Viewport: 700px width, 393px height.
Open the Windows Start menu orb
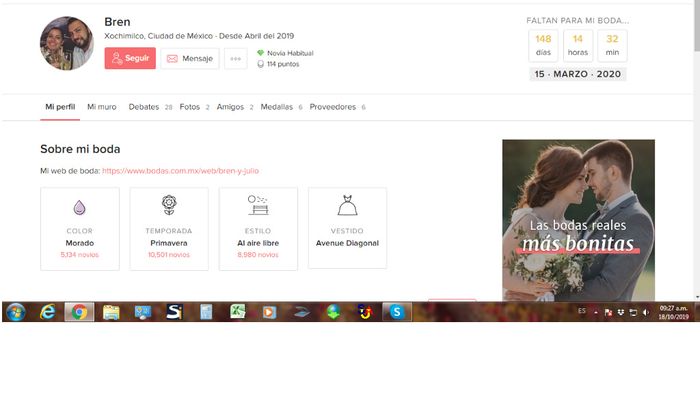(x=16, y=312)
